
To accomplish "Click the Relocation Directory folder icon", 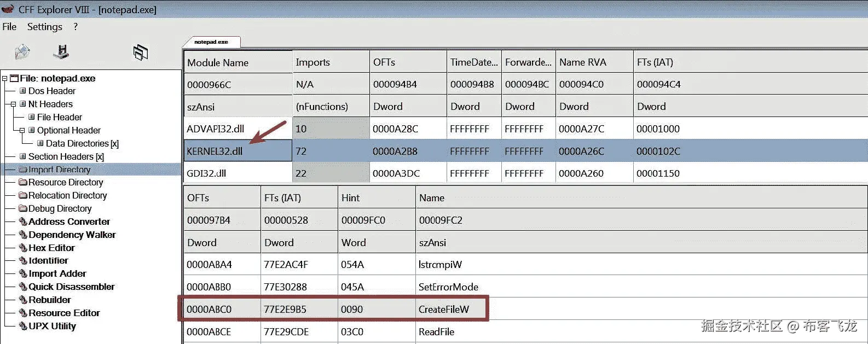I will coord(23,195).
